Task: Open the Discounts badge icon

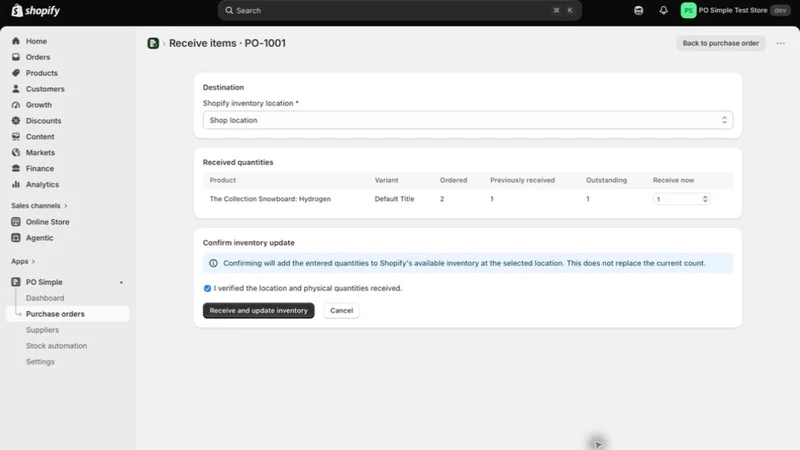Action: tap(16, 120)
